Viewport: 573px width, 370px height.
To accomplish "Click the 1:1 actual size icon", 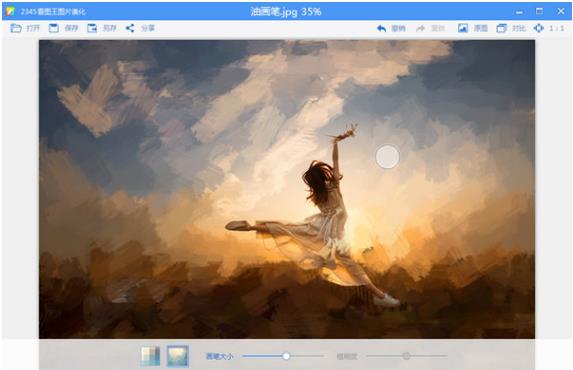I will coord(539,28).
